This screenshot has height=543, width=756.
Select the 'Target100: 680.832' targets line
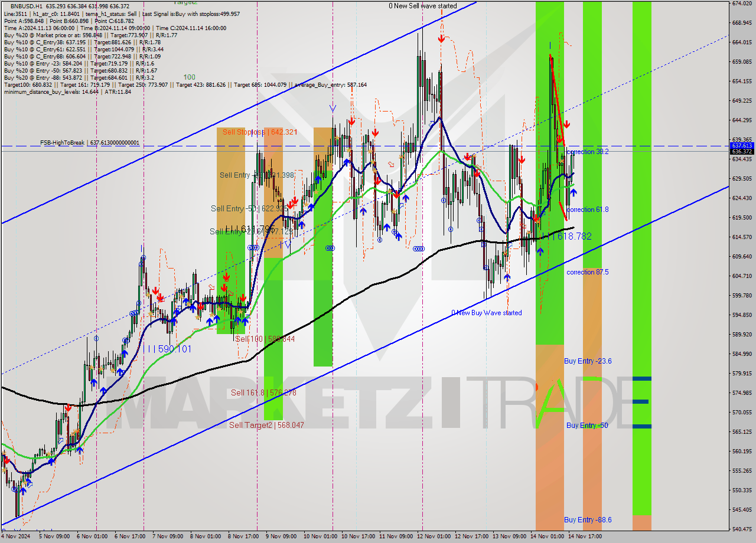pos(185,84)
